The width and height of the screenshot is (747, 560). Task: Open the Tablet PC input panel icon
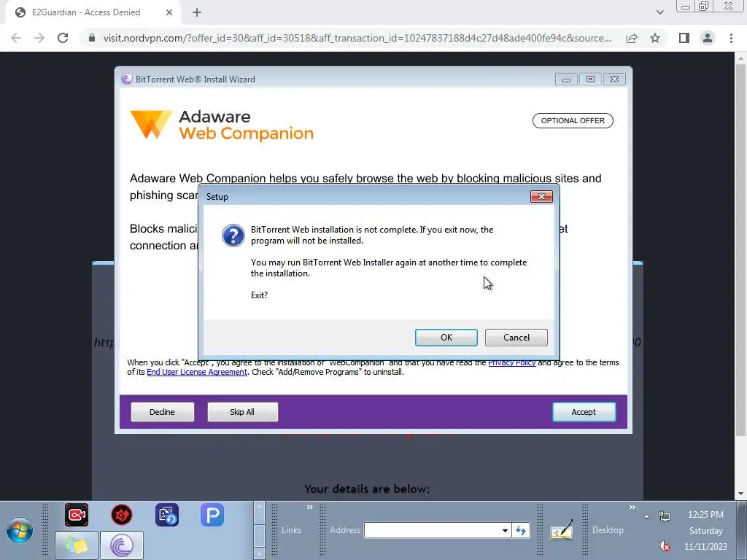[x=562, y=531]
